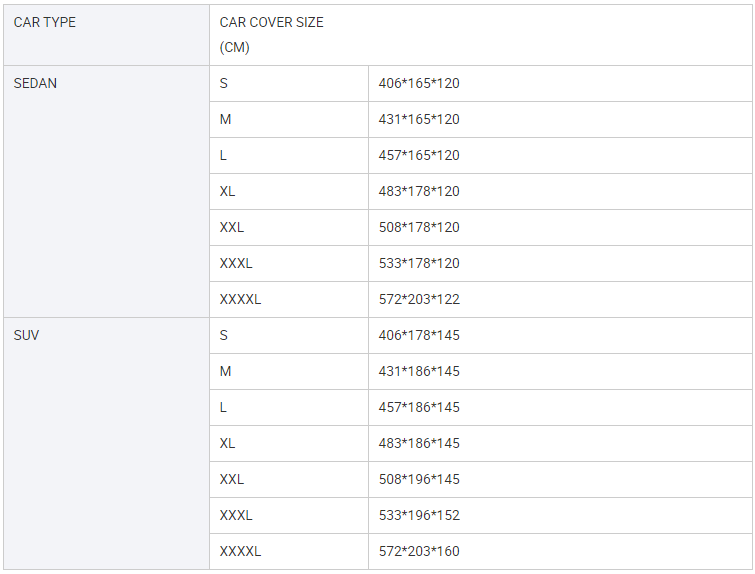Click sedan dimension 431*165*120
The width and height of the screenshot is (755, 574).
point(419,119)
